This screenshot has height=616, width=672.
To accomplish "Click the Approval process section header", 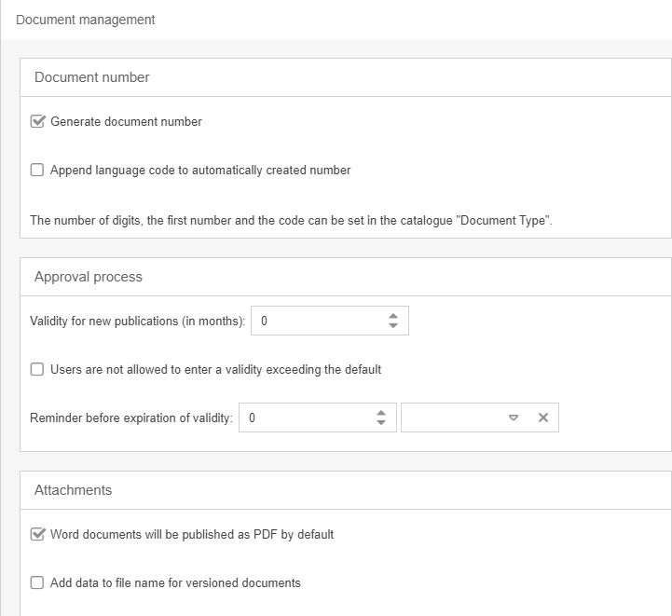I will coord(89,277).
